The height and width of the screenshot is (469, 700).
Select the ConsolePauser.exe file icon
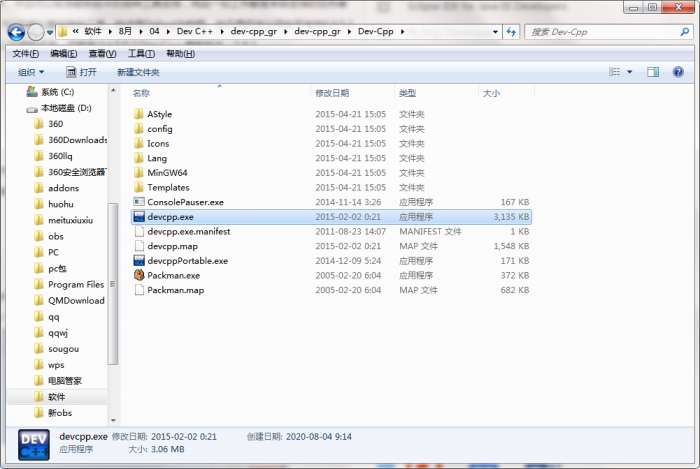coord(139,202)
